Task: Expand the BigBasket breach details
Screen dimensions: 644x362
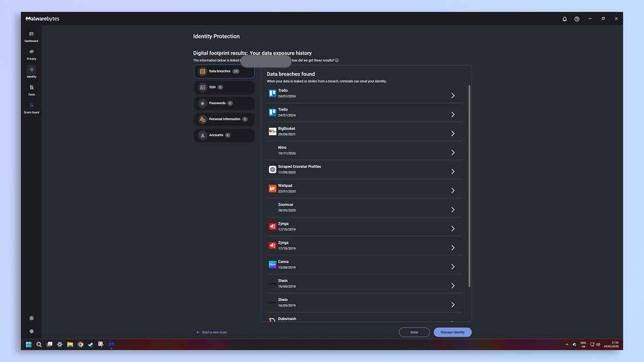Action: (x=452, y=134)
